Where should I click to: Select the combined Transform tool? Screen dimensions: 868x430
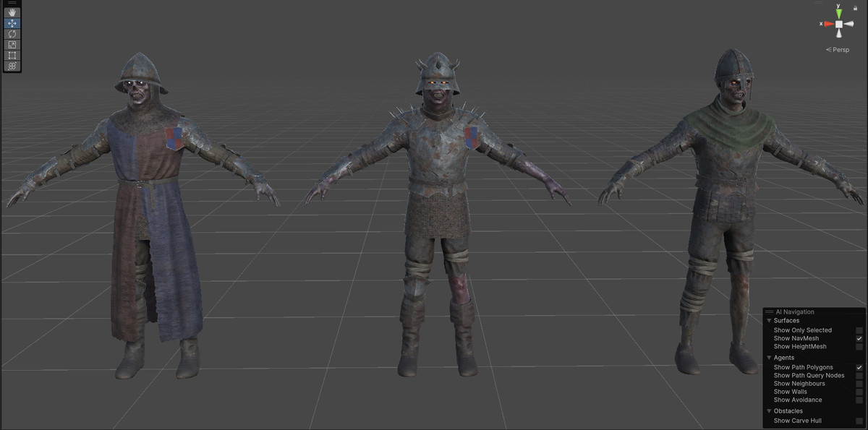click(x=12, y=66)
